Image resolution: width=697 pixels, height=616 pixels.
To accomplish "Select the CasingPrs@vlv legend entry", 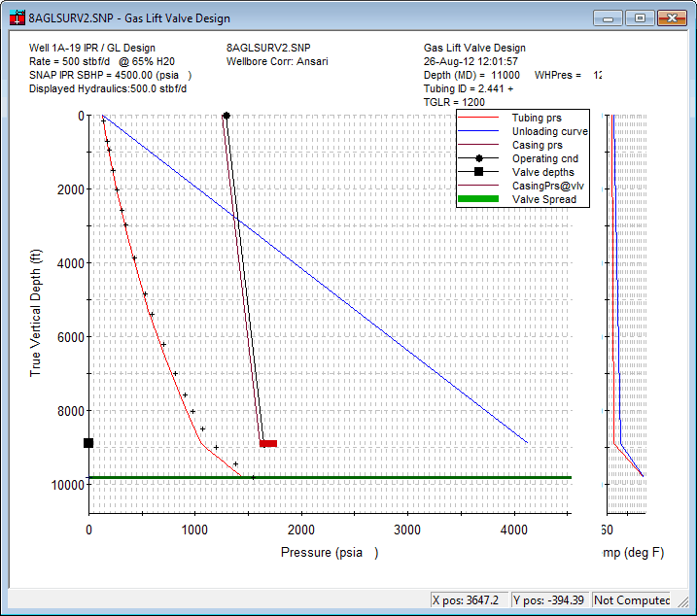I will click(547, 186).
